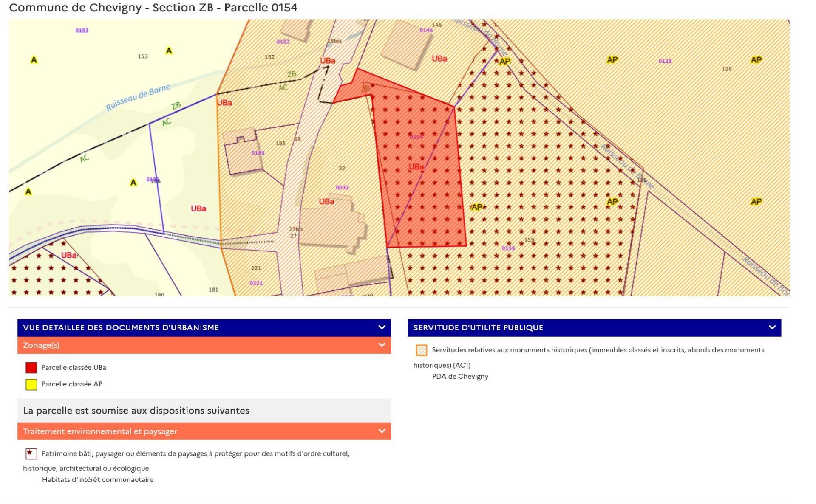Collapse the Servitude d'utilité publique panel
Image resolution: width=816 pixels, height=504 pixels.
click(772, 327)
